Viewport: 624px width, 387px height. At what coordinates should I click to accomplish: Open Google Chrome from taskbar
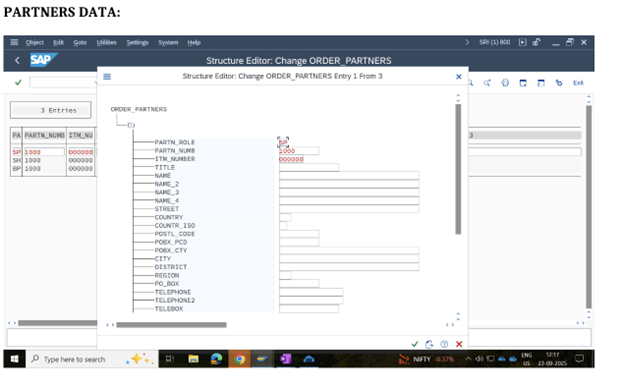coord(239,359)
